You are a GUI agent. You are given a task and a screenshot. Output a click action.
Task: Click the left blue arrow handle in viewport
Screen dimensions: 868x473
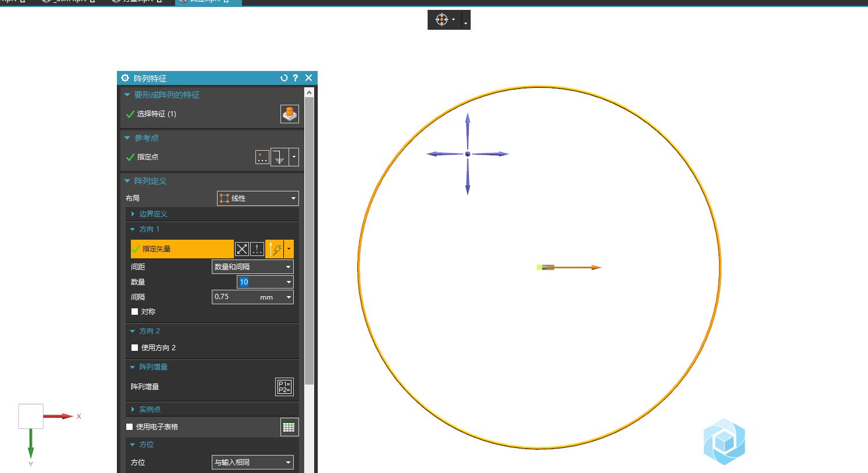445,154
